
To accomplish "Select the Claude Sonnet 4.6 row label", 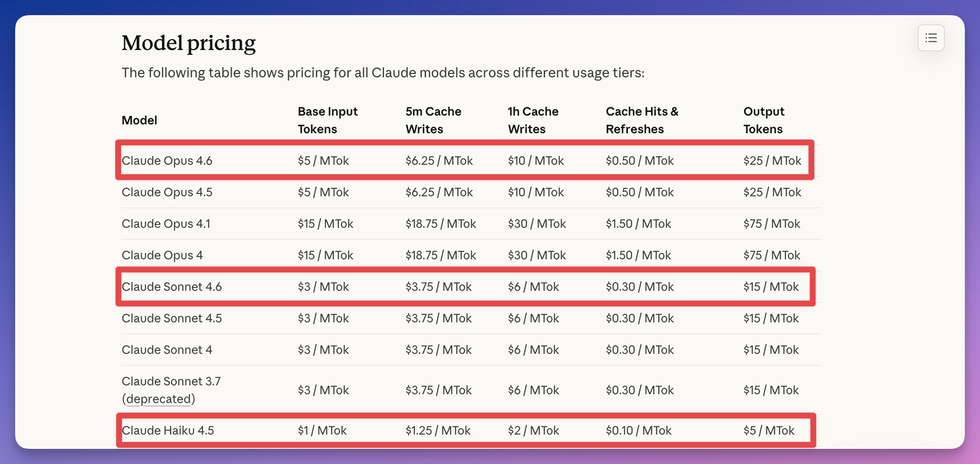I will pyautogui.click(x=172, y=287).
